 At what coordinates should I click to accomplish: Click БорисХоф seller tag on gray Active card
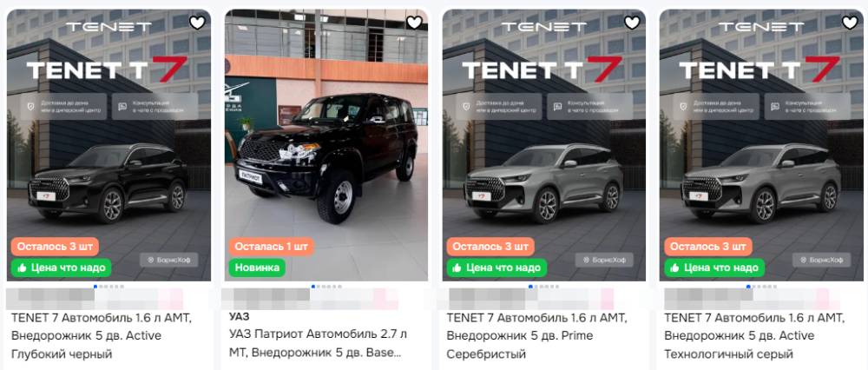[821, 260]
